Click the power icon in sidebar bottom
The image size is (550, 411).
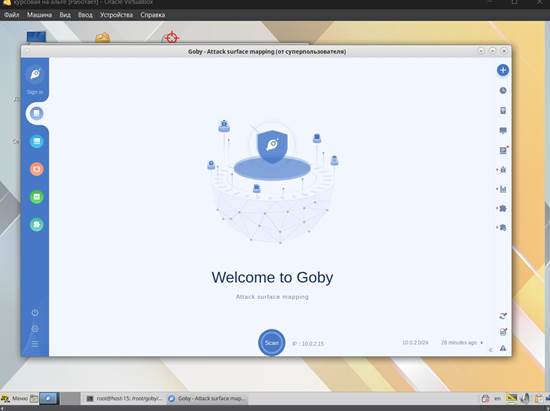[35, 312]
